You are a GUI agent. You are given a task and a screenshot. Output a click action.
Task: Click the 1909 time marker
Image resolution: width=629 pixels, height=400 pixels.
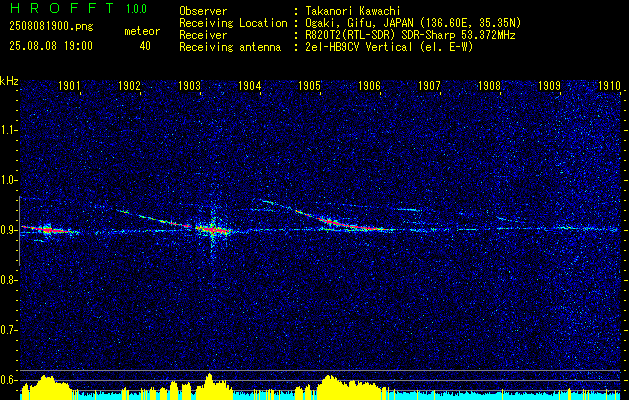(549, 86)
